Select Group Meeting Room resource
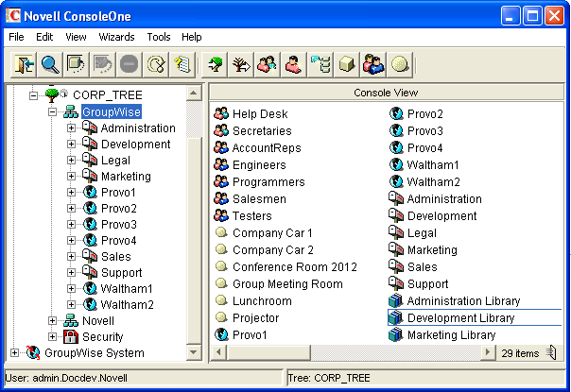Viewport: 571px width, 392px height. (287, 283)
